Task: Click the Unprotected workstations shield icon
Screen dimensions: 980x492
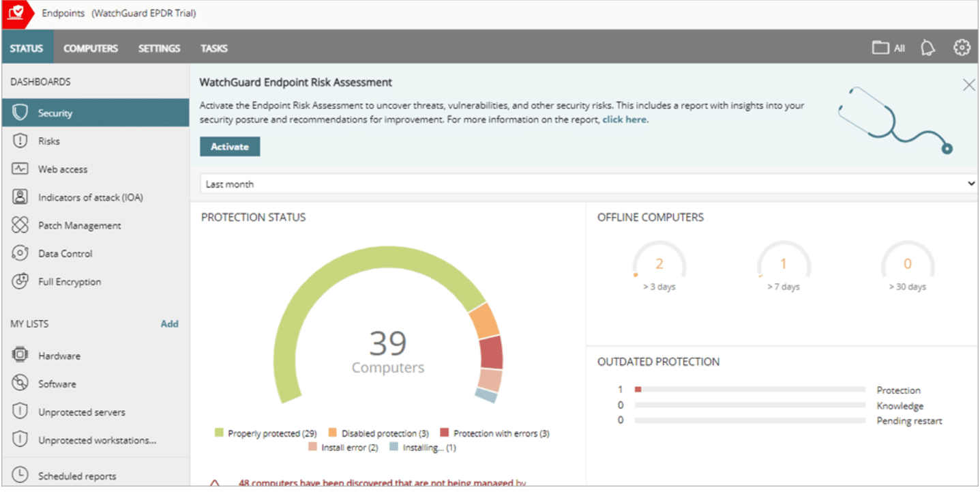Action: coord(20,440)
